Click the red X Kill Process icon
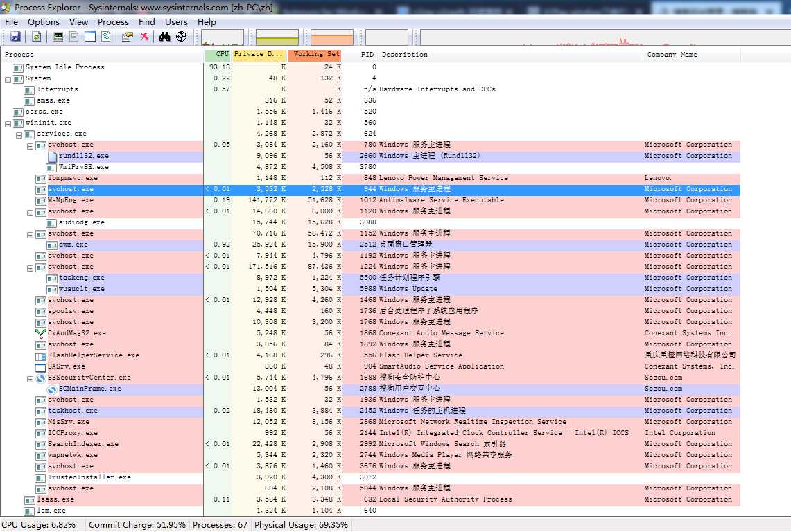Viewport: 791px width, 532px height. tap(145, 37)
